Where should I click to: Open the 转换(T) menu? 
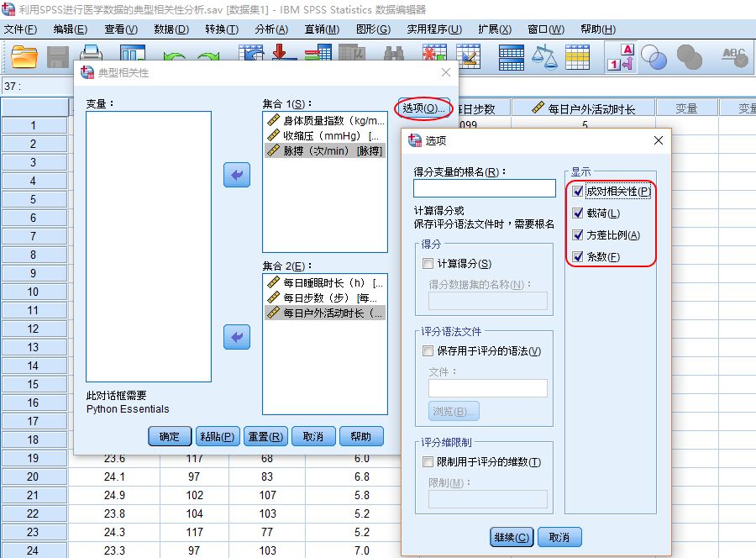point(222,29)
